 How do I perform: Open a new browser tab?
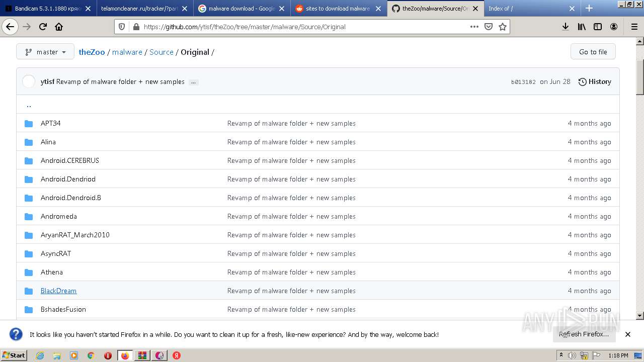point(589,8)
